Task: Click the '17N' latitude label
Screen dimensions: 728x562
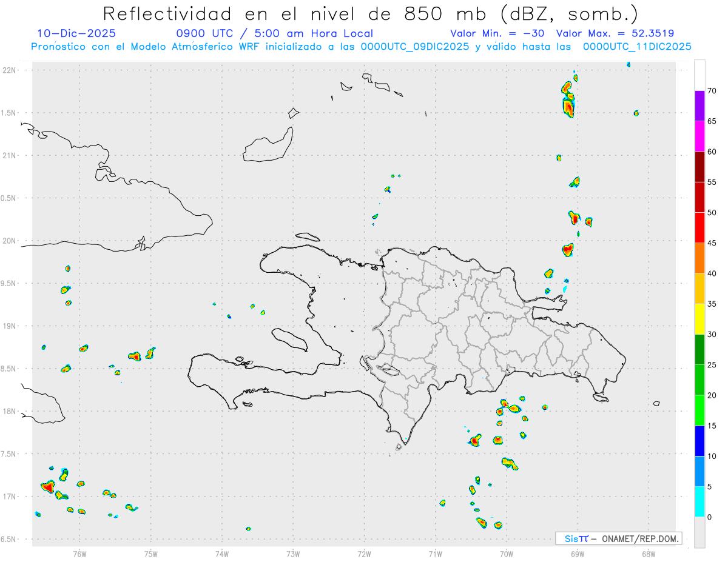Action: click(9, 497)
